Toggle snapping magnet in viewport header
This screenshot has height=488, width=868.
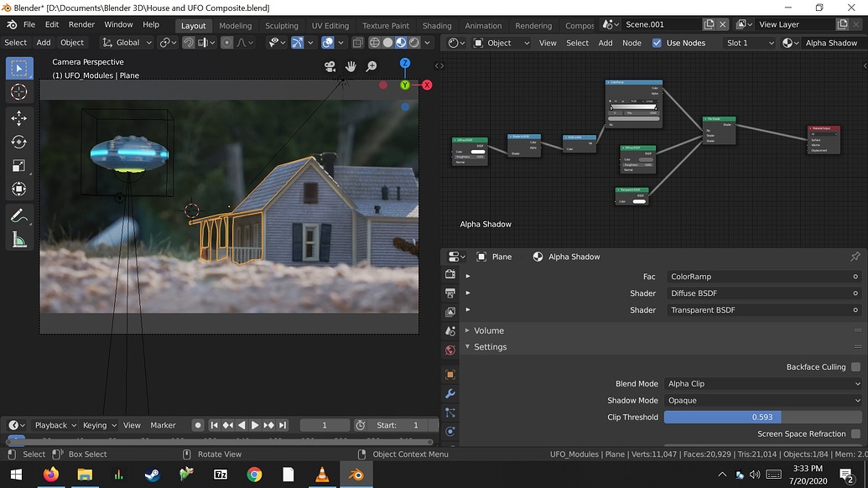pyautogui.click(x=188, y=43)
